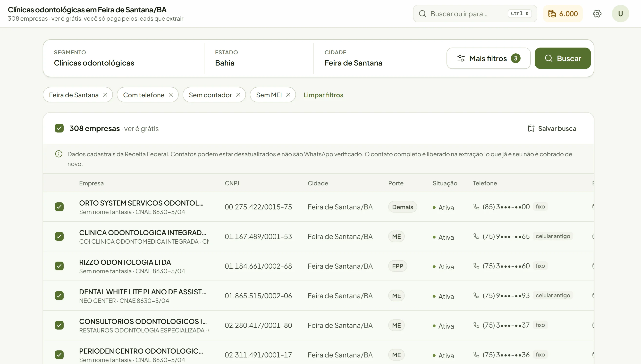Expand Mais filtros options
Viewport: 641px width, 364px height.
click(489, 58)
